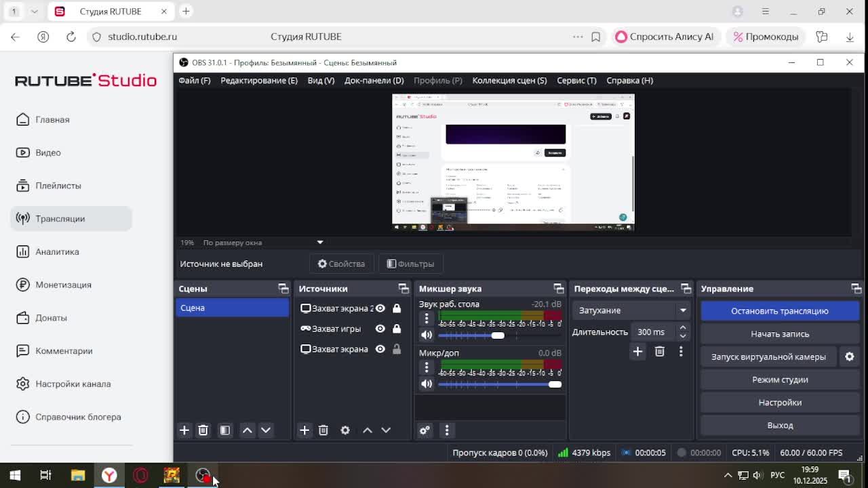Screen dimensions: 868x488
Task: Open source properties gear in Источники toolbar
Action: point(345,430)
